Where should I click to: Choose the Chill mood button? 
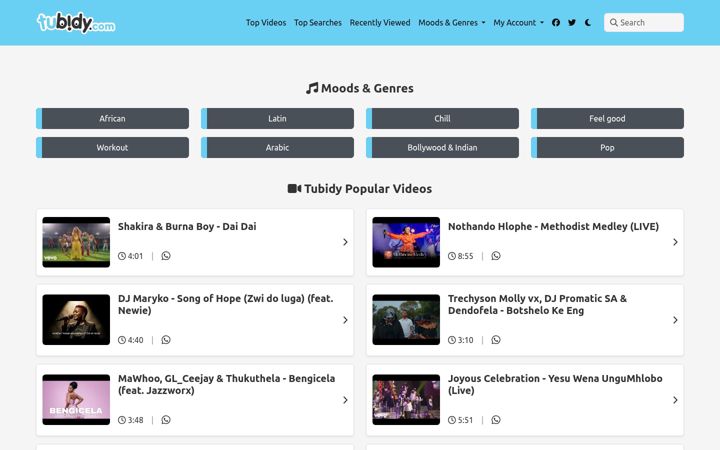[x=442, y=118]
